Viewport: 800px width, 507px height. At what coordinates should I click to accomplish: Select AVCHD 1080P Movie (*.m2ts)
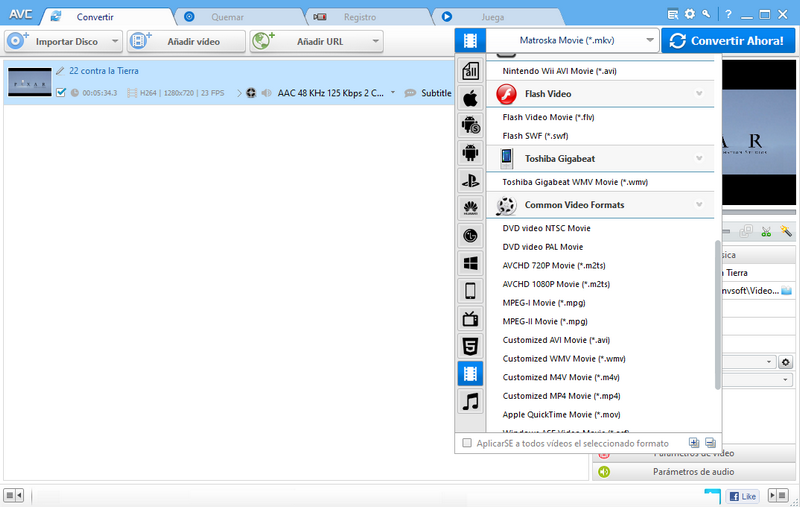tap(556, 284)
